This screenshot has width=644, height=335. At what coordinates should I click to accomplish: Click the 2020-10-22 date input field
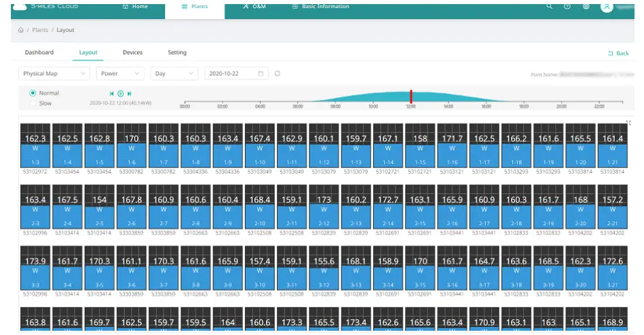pyautogui.click(x=235, y=73)
